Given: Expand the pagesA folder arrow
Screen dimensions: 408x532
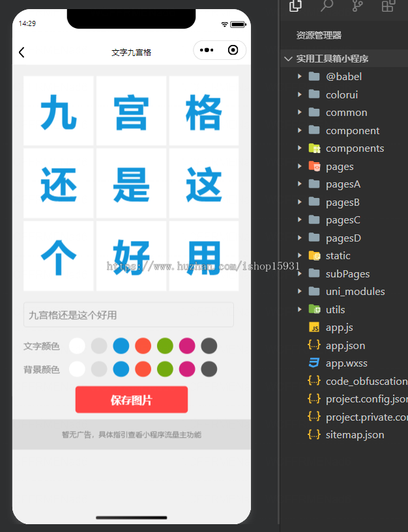Looking at the screenshot, I should 299,184.
